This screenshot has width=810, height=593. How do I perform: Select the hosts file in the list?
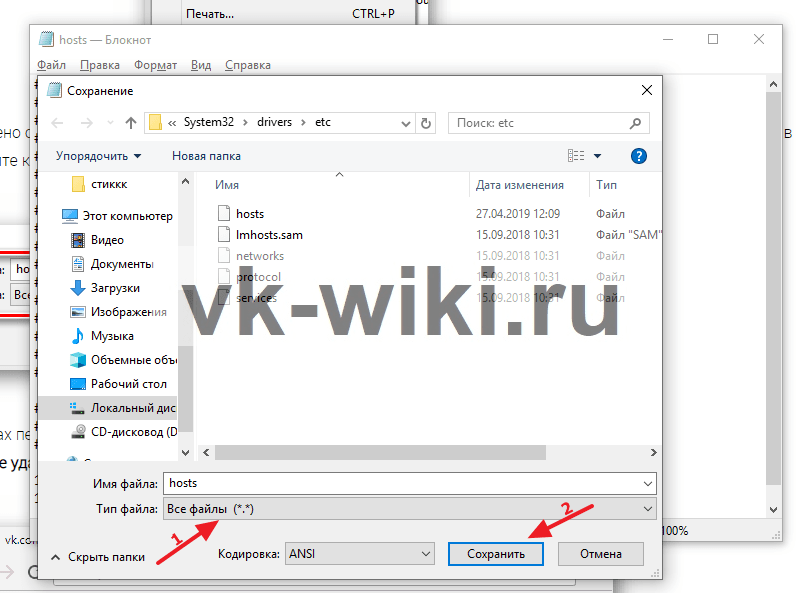[249, 214]
